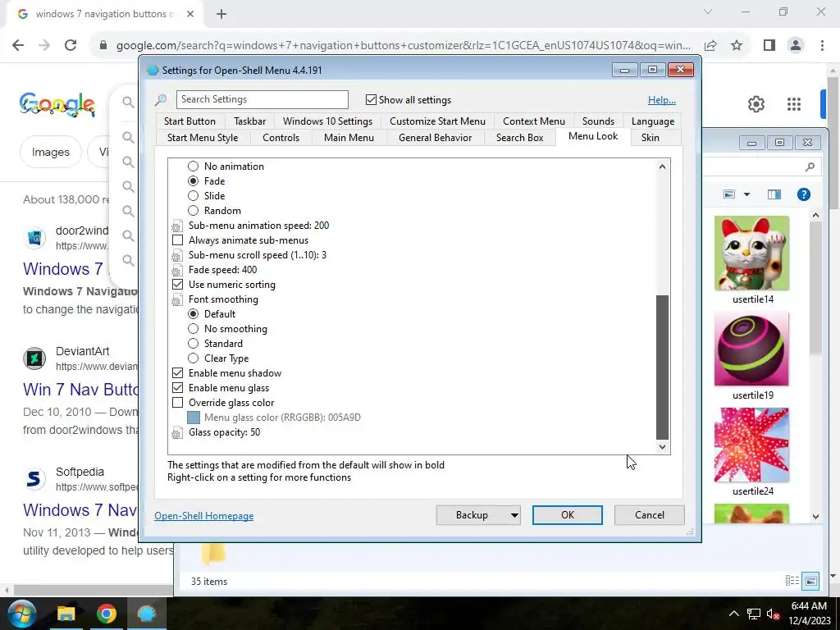This screenshot has width=840, height=630.
Task: Open the network tray icon
Action: click(x=753, y=614)
